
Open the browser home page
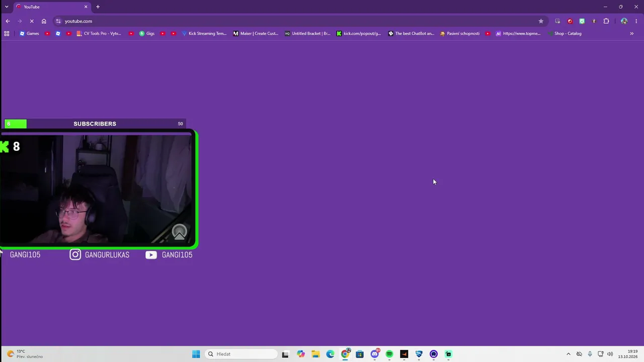(44, 21)
